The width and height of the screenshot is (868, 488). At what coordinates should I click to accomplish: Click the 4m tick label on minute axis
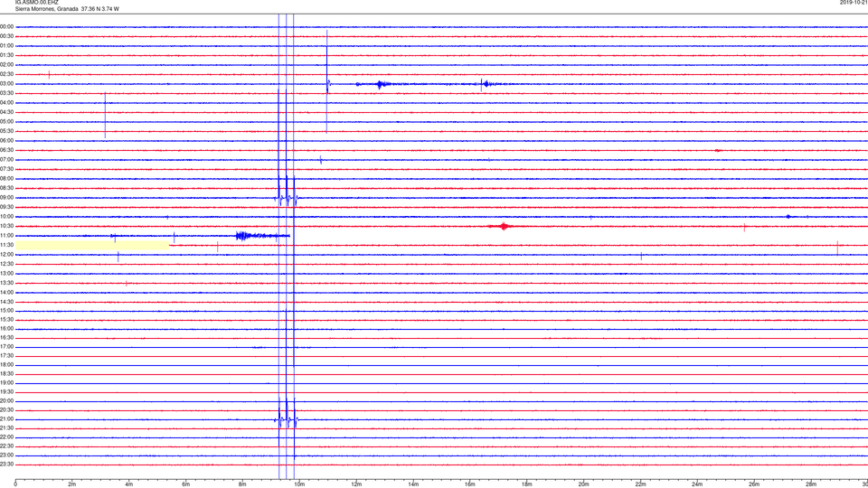click(x=129, y=484)
